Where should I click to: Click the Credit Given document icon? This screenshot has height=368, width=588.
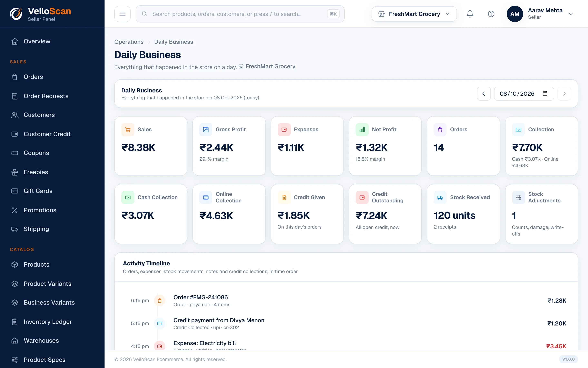[x=284, y=197]
